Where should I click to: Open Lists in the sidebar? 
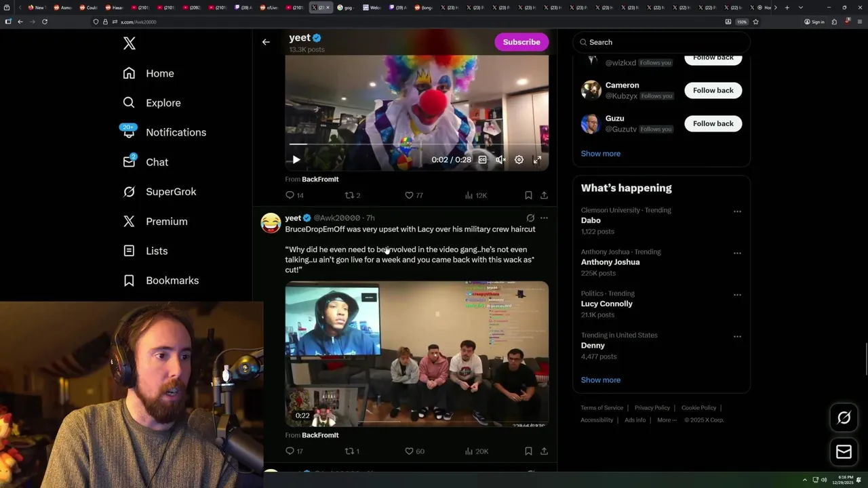(146, 251)
